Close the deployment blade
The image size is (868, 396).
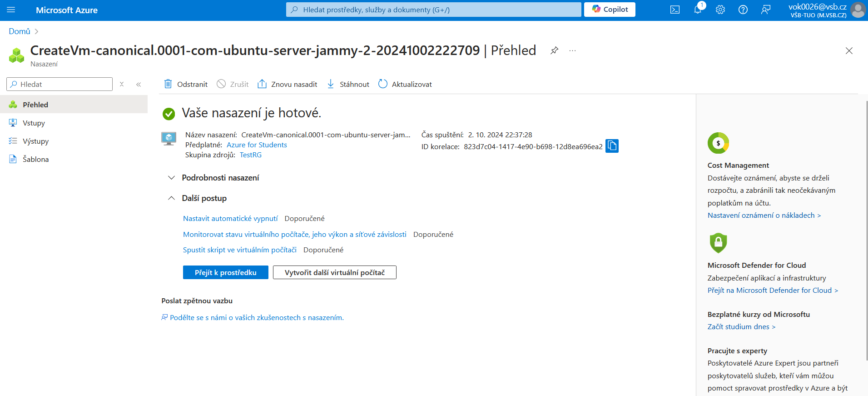click(x=849, y=51)
